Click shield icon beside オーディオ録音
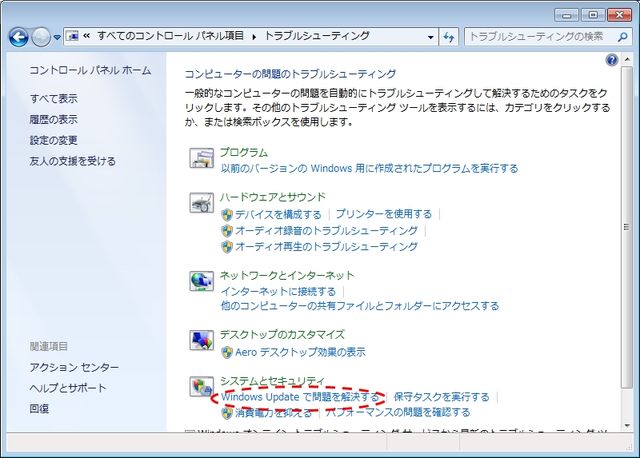The width and height of the screenshot is (640, 458). 227,231
